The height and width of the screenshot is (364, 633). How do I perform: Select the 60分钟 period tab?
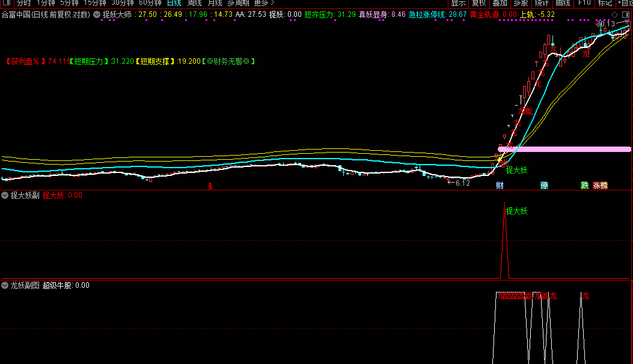[150, 3]
